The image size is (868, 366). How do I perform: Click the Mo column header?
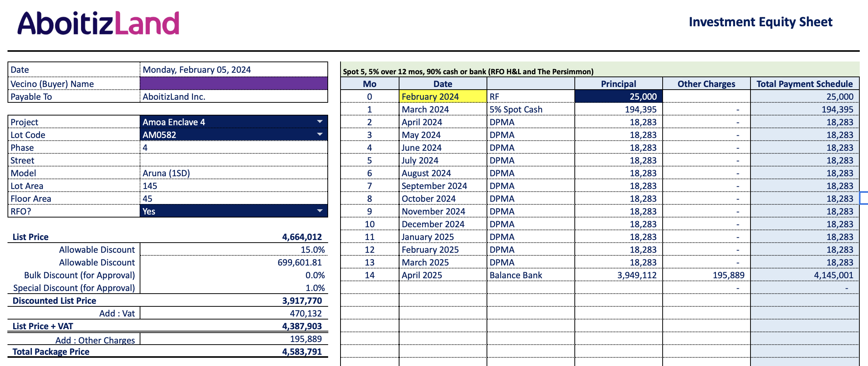tap(370, 84)
